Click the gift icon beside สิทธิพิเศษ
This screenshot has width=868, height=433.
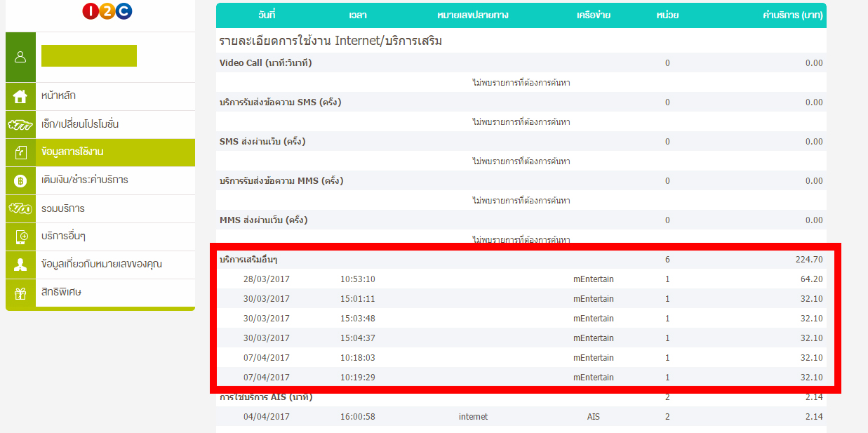click(x=20, y=293)
